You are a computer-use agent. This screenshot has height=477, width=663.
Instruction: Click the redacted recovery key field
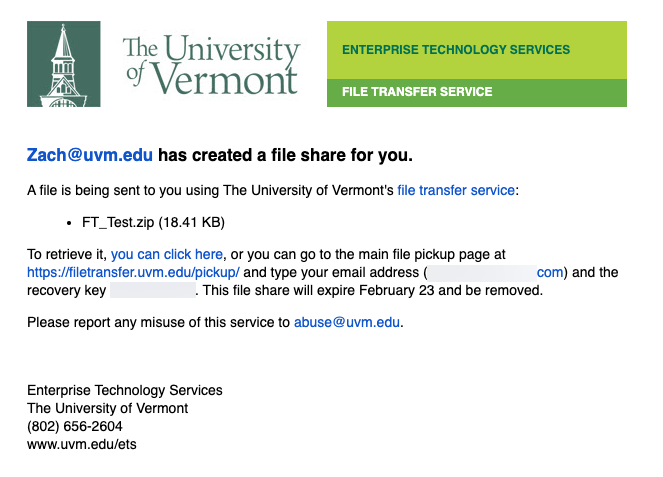tap(153, 291)
